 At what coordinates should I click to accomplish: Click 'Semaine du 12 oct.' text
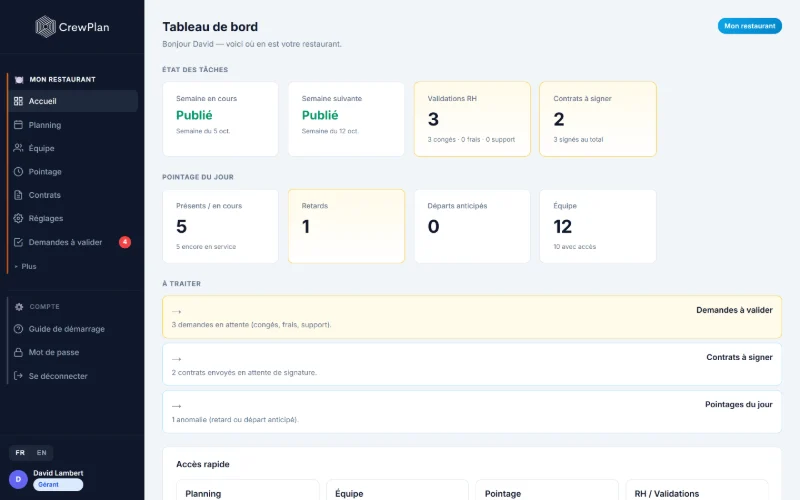coord(330,131)
